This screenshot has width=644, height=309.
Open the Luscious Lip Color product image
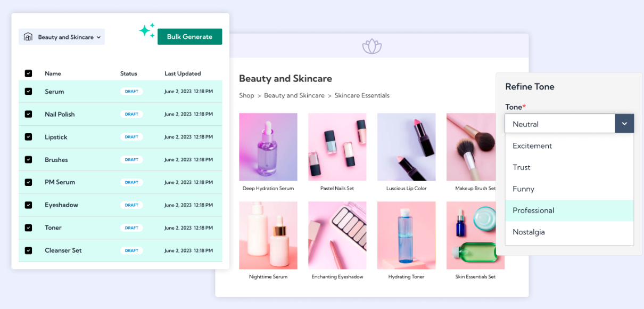407,147
